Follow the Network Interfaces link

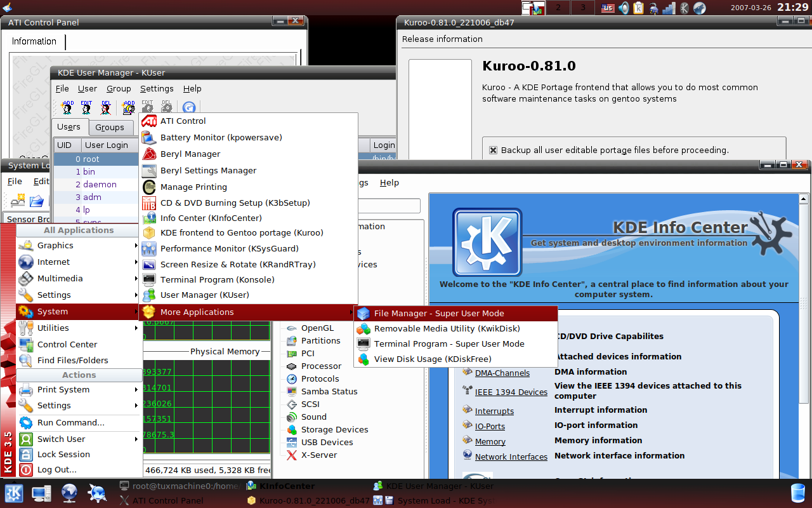tap(511, 457)
